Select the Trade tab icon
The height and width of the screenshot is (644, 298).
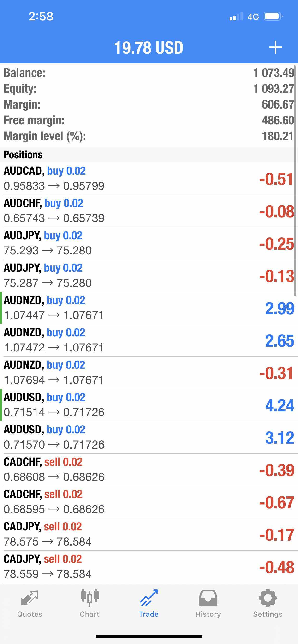tap(149, 598)
